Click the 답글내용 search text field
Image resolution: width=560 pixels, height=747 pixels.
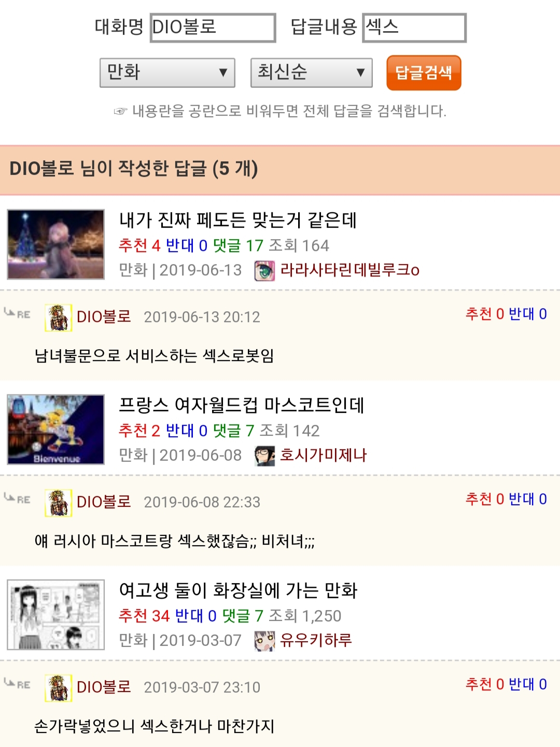click(414, 27)
